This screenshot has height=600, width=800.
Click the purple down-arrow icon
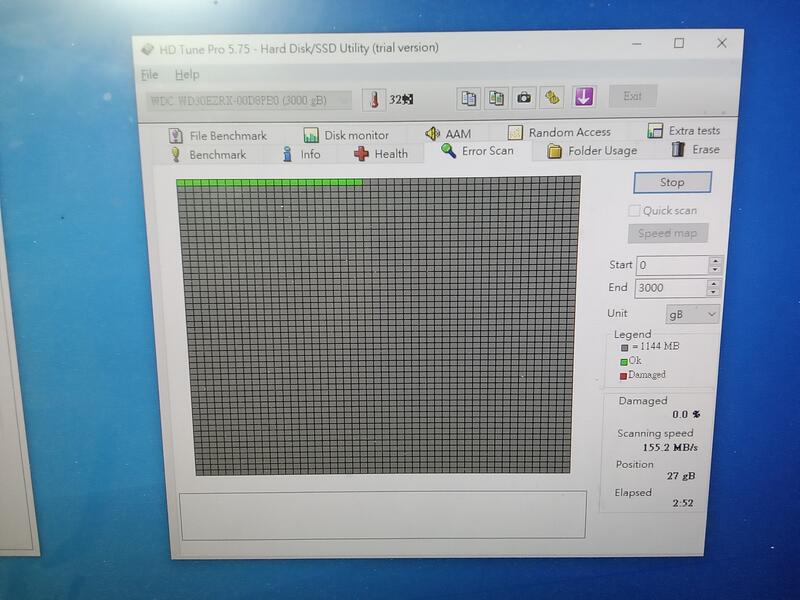pyautogui.click(x=584, y=96)
